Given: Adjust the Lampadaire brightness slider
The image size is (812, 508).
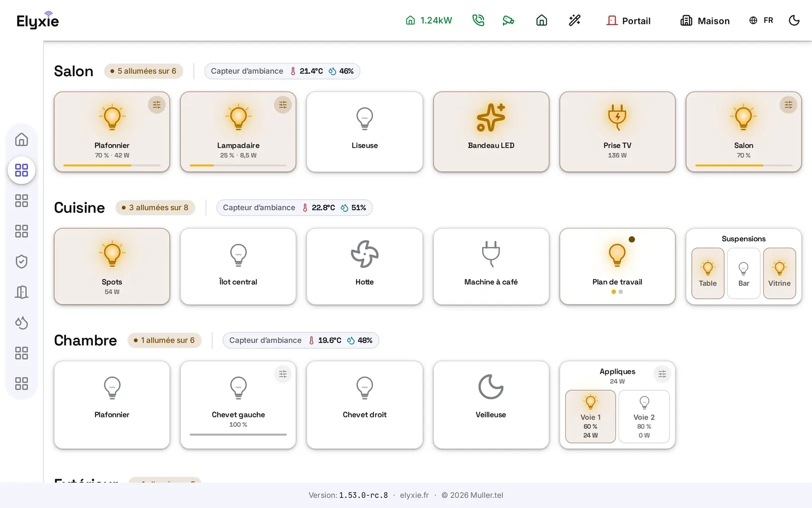Looking at the screenshot, I should [238, 165].
